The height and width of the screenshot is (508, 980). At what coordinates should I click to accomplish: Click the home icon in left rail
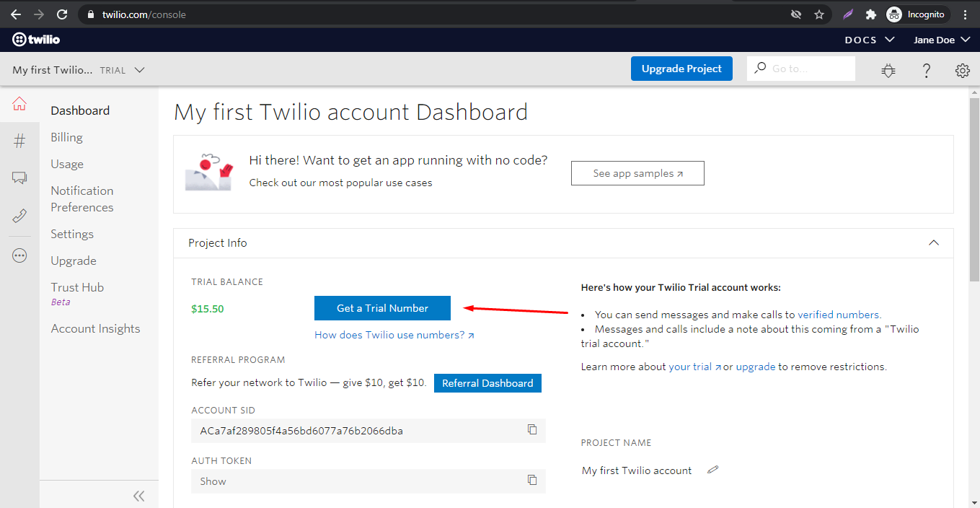(19, 104)
